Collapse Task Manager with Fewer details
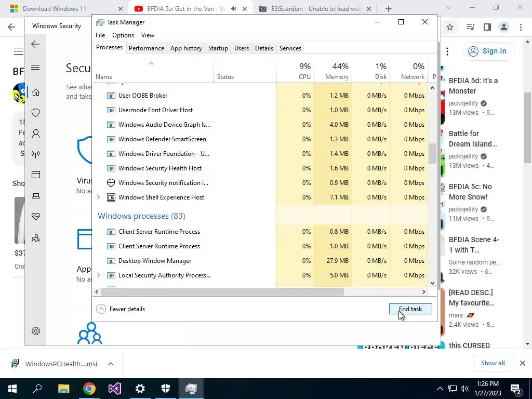Screen dimensions: 532x399 pyautogui.click(x=121, y=309)
